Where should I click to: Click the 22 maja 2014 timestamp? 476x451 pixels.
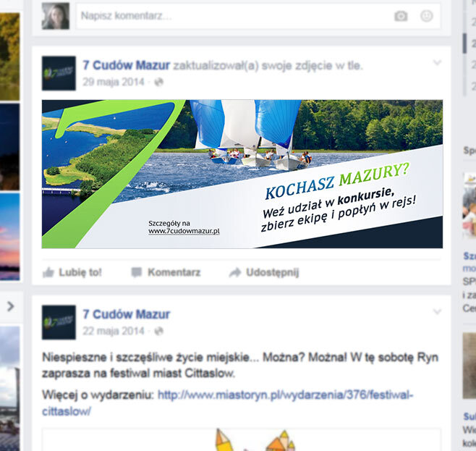(114, 331)
